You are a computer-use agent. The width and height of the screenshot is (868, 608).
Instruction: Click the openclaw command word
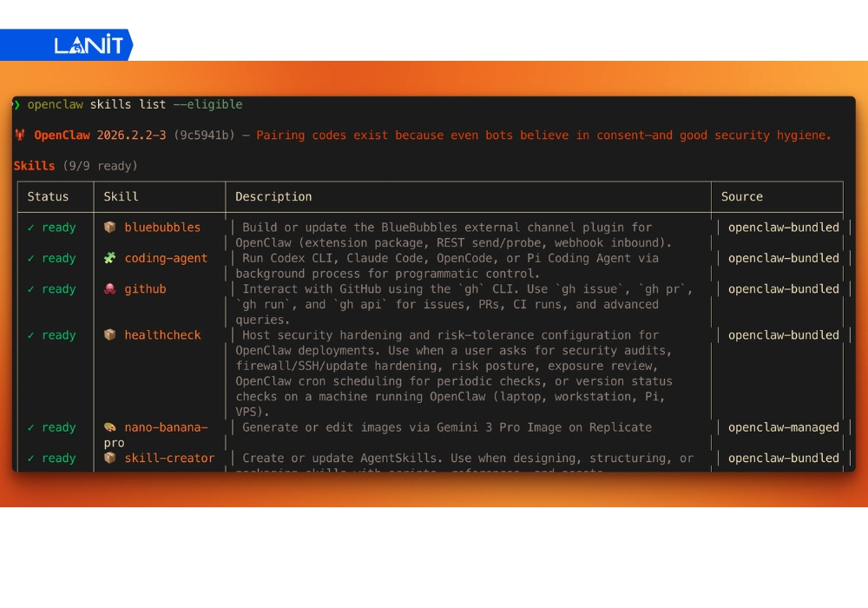pyautogui.click(x=55, y=104)
